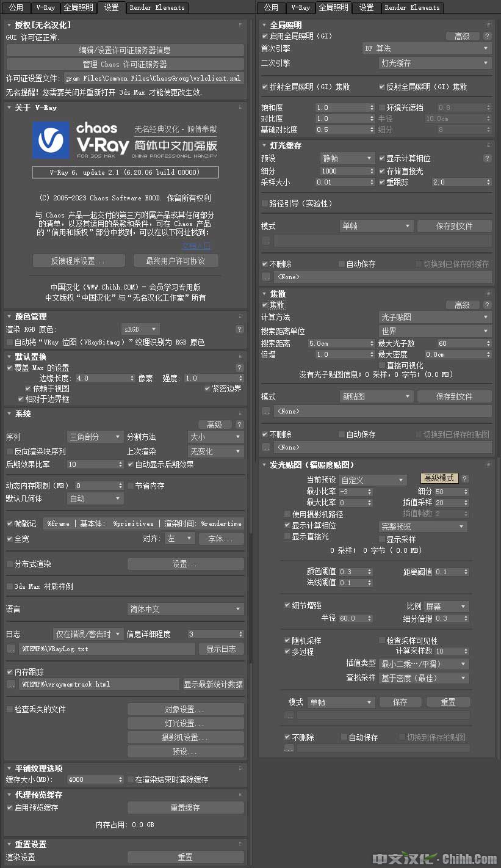Click the 灯光缓存 细分 spinner arrows
This screenshot has height=868, width=501.
click(x=372, y=171)
